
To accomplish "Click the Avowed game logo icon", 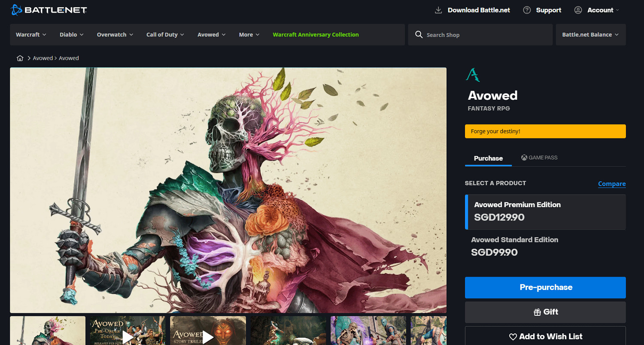I will coord(473,75).
